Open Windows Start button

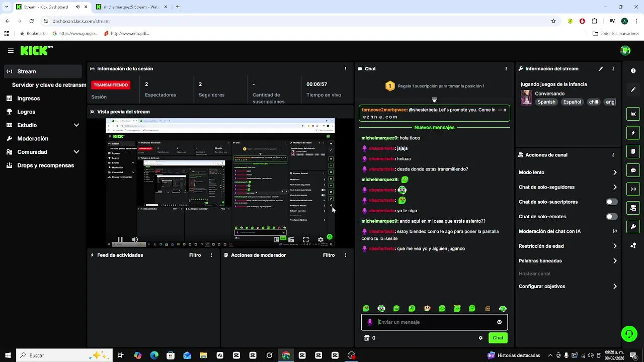(8, 355)
